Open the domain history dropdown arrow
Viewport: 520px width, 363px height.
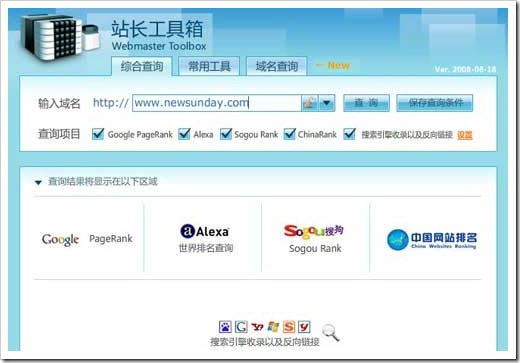coord(327,103)
